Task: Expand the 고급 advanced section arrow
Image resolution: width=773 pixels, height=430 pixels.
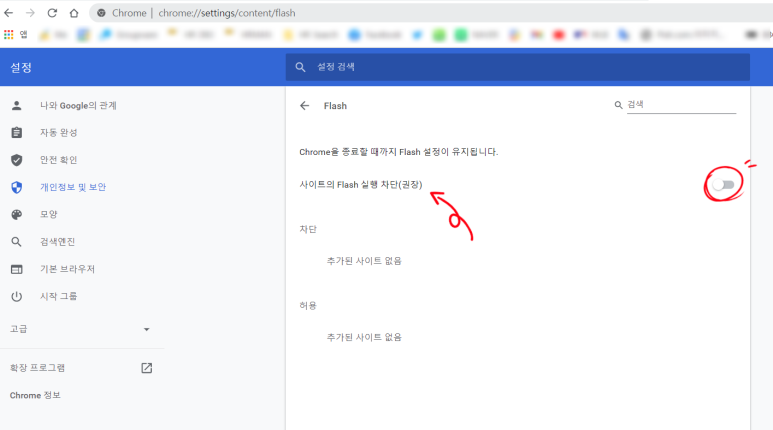Action: click(146, 329)
